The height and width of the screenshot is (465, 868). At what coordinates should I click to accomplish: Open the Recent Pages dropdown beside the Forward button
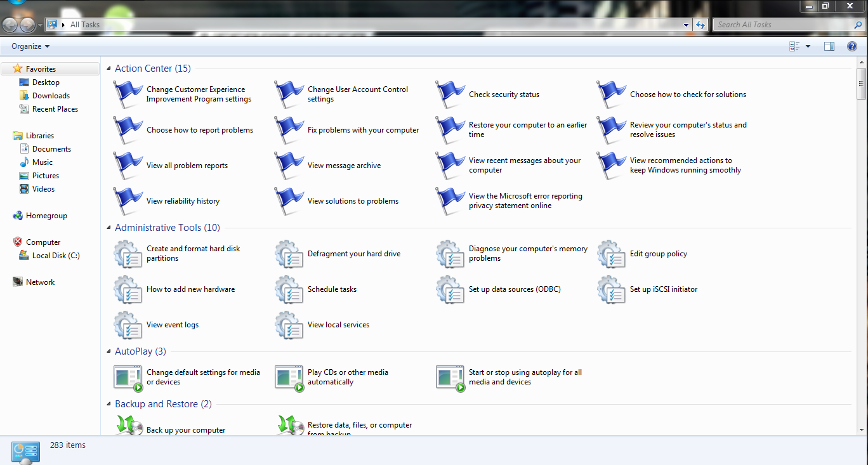(x=40, y=25)
